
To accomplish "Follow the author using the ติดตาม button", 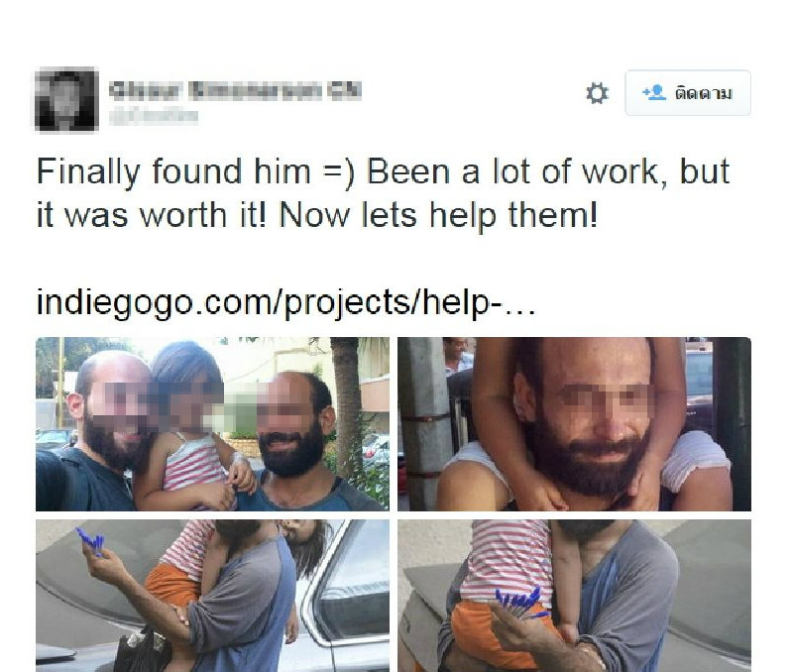I will pos(688,93).
